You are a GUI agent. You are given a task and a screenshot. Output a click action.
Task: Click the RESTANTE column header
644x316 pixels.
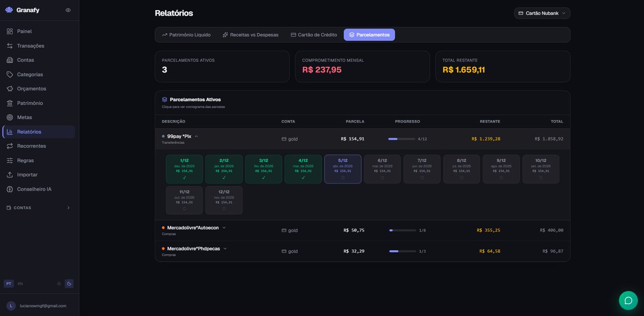coord(490,121)
